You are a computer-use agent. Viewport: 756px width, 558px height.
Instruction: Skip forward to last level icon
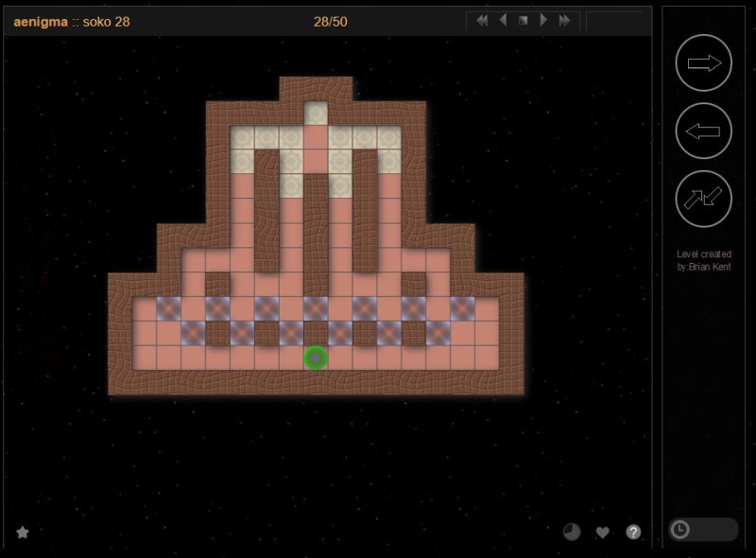(x=564, y=20)
